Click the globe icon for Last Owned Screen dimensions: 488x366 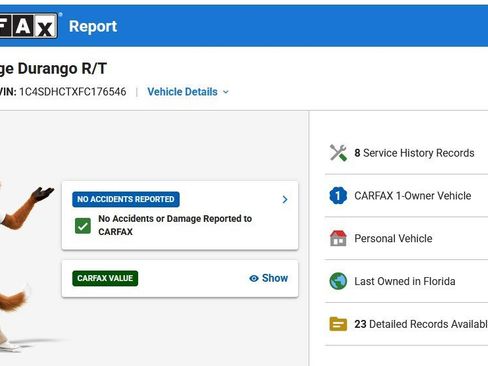[x=338, y=281]
